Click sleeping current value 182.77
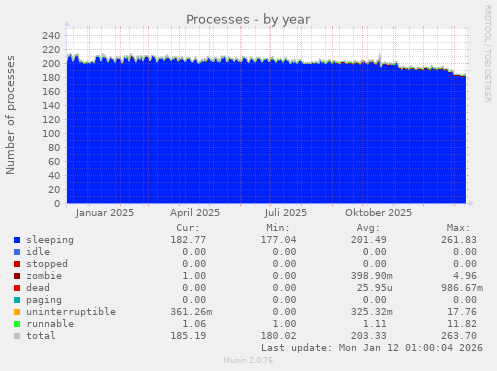This screenshot has height=371, width=497. 188,240
